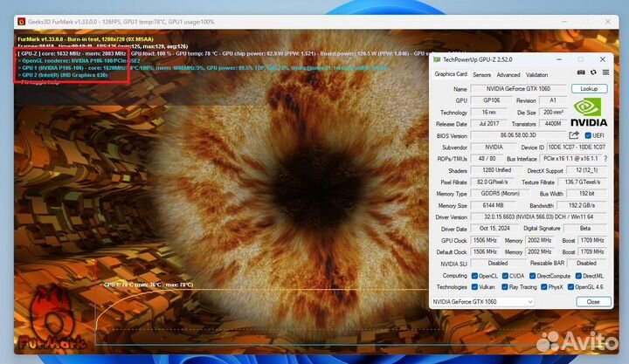Toggle the OpenCL checkbox

474,276
